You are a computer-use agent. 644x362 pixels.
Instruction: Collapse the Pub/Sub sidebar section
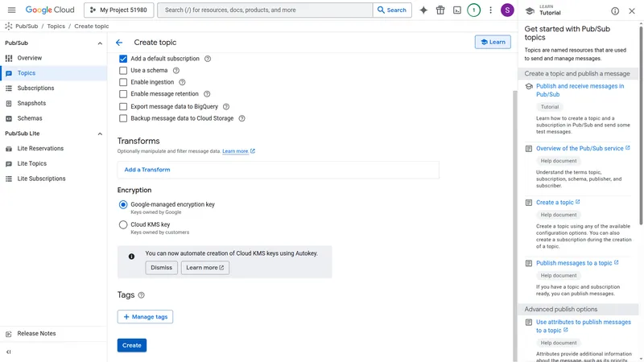100,43
